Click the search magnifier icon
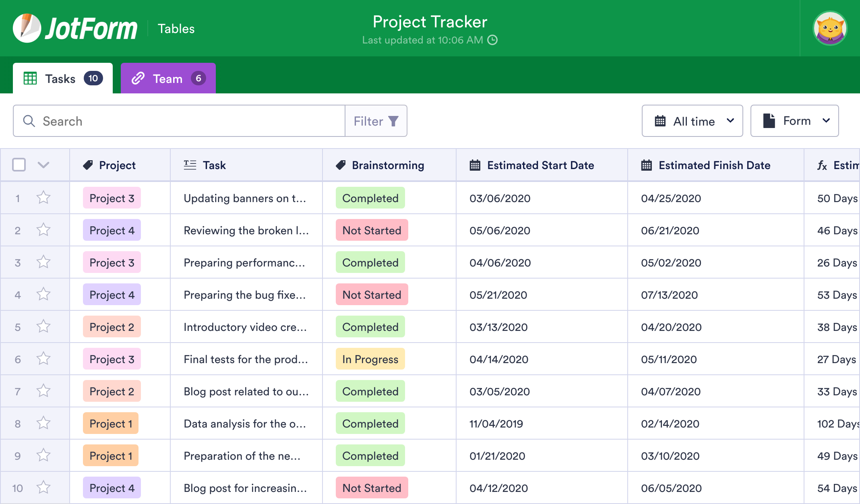 (x=29, y=121)
